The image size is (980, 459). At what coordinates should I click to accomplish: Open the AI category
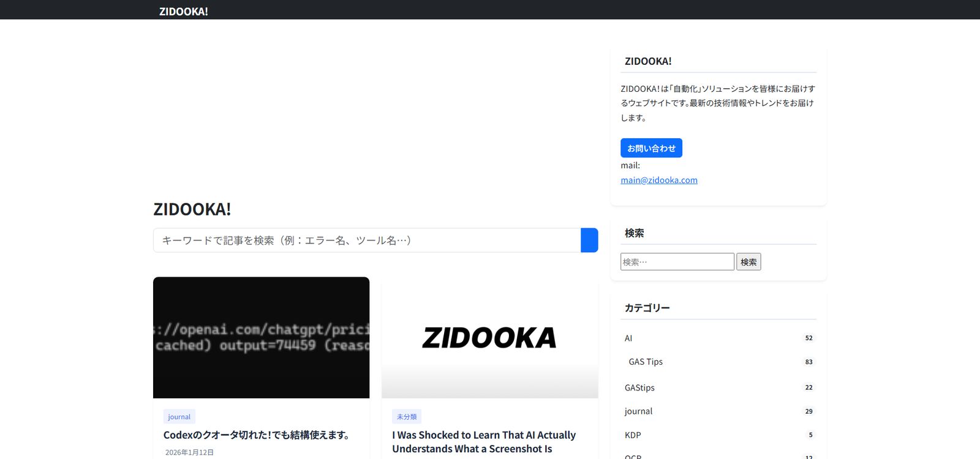[x=628, y=338]
